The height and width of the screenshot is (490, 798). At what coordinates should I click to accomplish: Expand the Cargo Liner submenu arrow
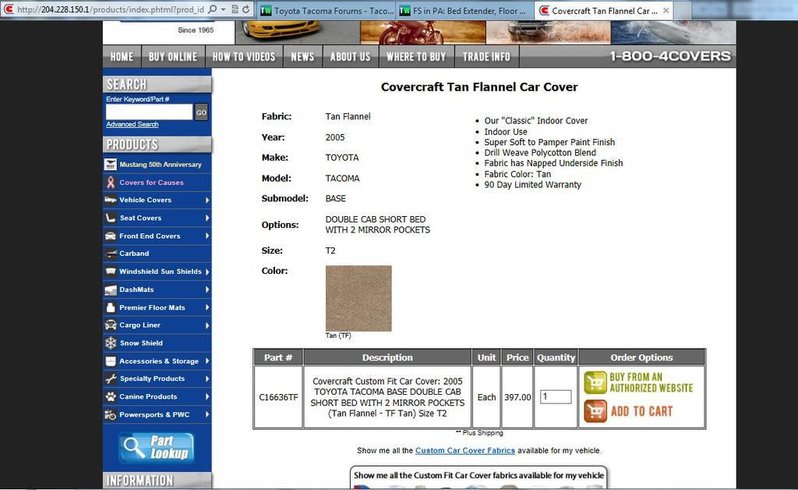click(207, 325)
